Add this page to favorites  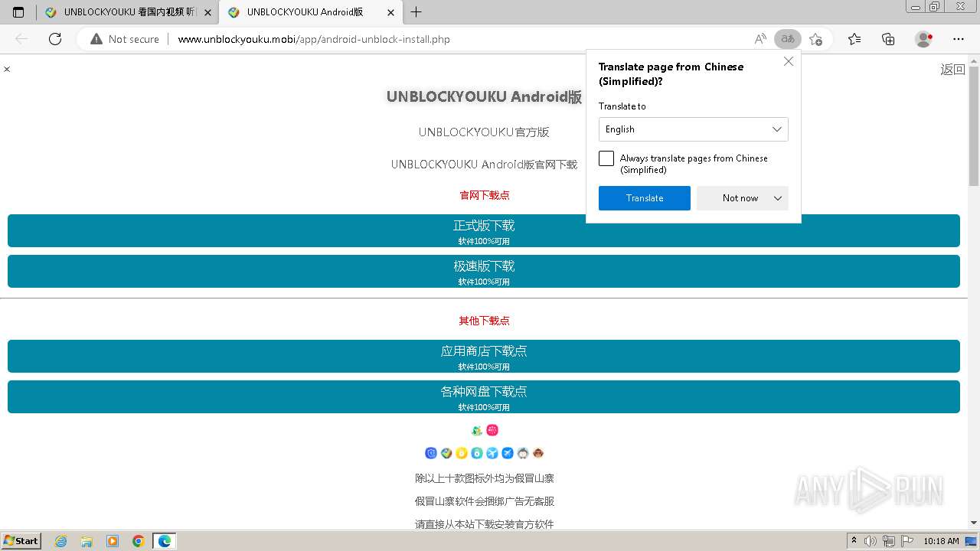[x=815, y=39]
